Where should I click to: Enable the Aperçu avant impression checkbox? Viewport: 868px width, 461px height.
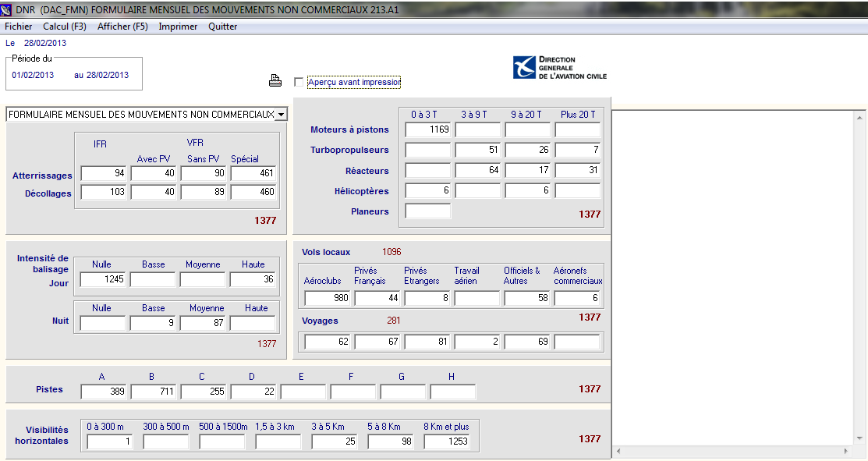coord(299,82)
